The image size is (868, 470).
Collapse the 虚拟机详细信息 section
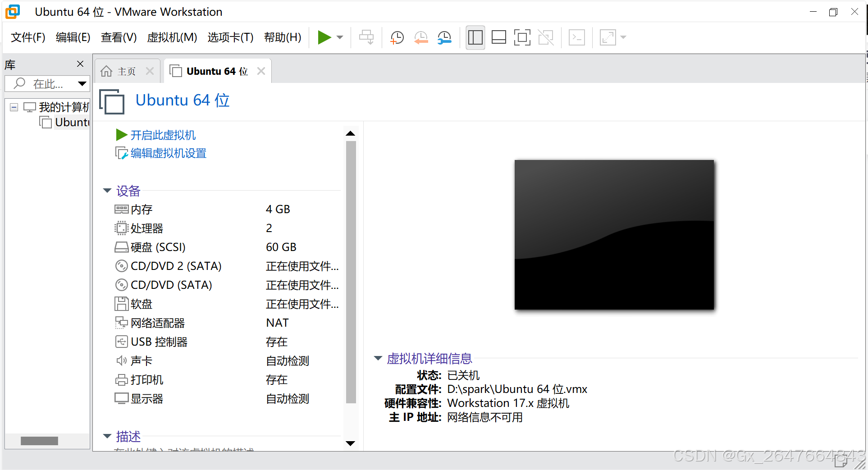point(378,358)
